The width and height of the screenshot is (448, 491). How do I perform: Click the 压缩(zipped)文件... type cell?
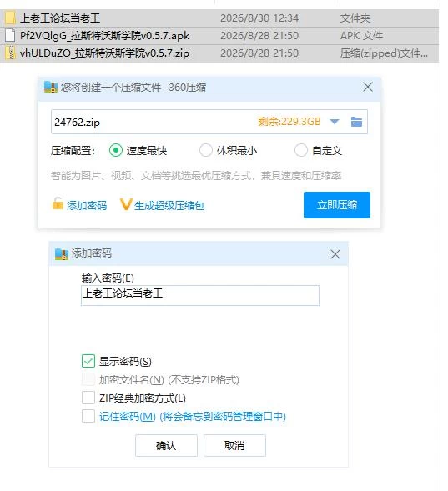pyautogui.click(x=384, y=53)
